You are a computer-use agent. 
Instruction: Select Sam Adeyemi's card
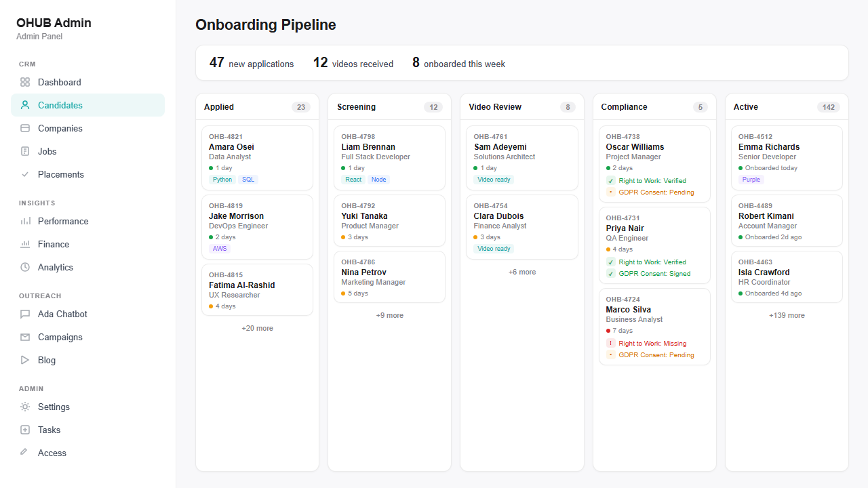pos(522,158)
